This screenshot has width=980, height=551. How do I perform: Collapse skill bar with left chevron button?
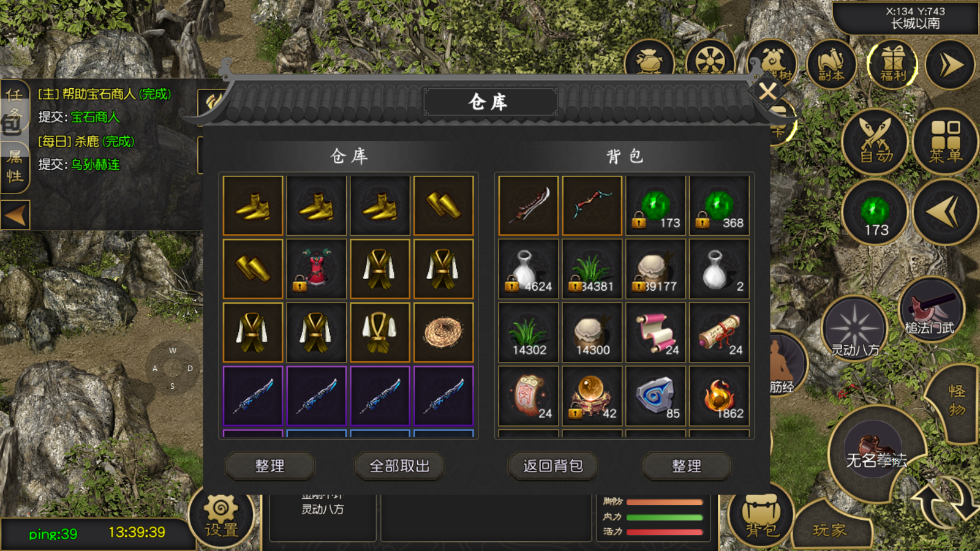tap(945, 212)
